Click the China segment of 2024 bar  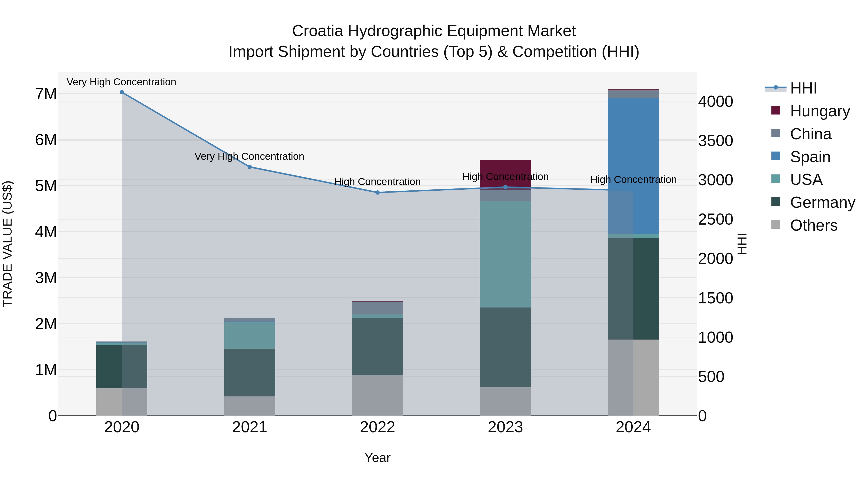pos(633,94)
